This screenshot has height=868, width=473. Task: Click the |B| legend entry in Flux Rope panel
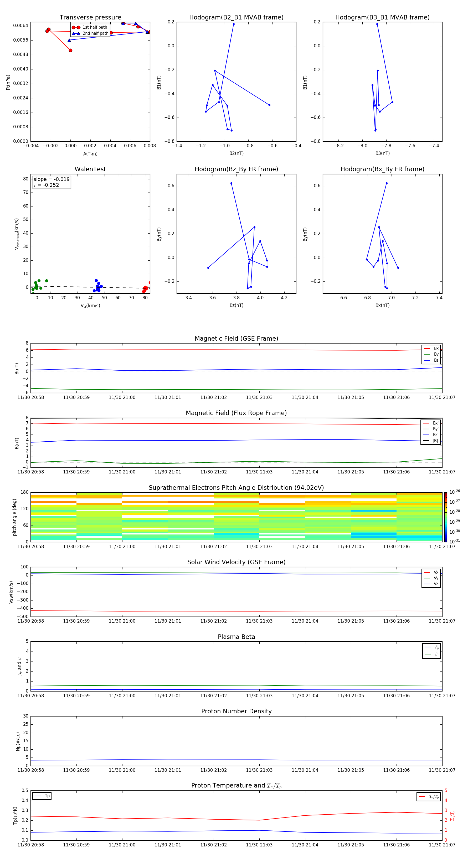(431, 441)
